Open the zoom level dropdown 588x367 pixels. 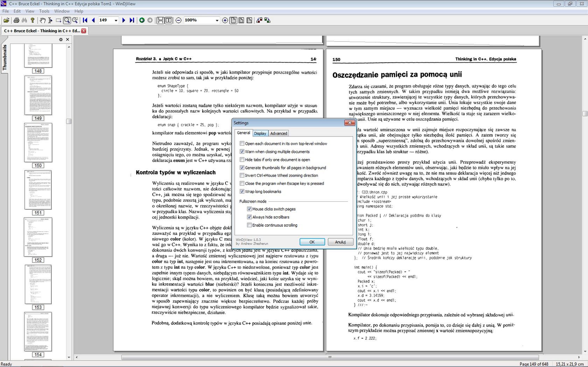[217, 20]
